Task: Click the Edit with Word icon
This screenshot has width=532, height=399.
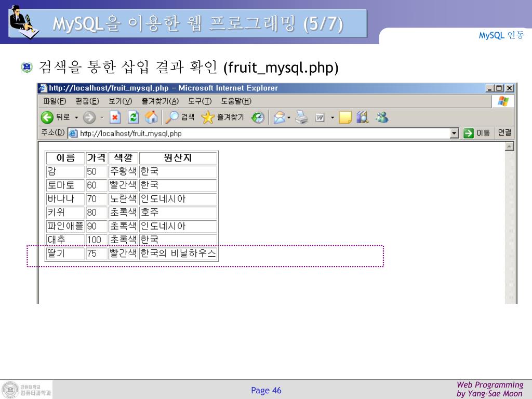Action: click(320, 117)
